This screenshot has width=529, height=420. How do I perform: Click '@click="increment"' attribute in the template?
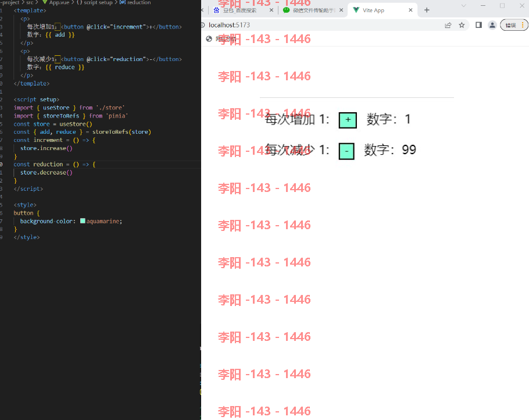click(116, 27)
